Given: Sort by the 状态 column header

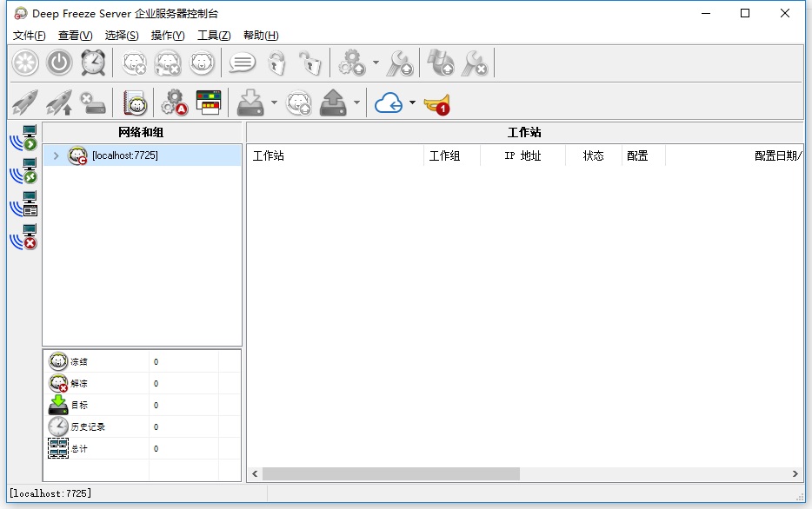Looking at the screenshot, I should 594,155.
